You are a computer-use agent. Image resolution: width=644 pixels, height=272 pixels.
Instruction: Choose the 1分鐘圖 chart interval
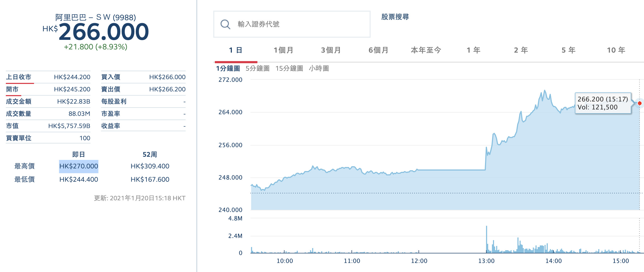point(228,69)
